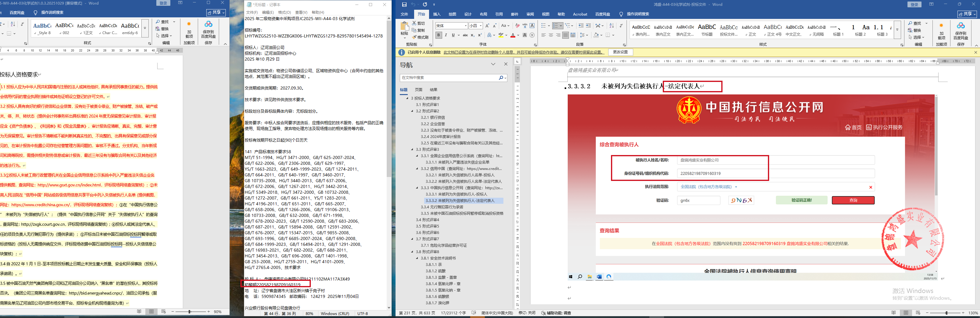Image resolution: width=980 pixels, height=318 pixels.
Task: Toggle Italic formatting in right Word
Action: point(446,35)
